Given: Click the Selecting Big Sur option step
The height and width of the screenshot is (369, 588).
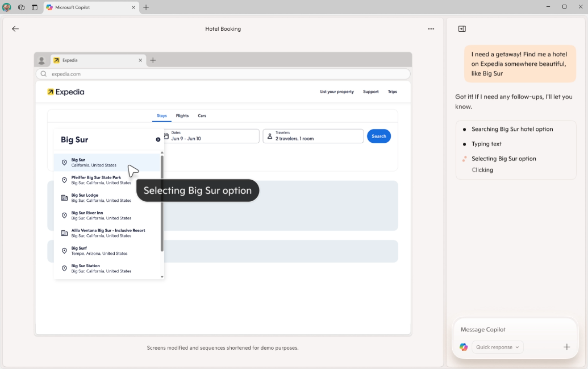Looking at the screenshot, I should tap(503, 159).
